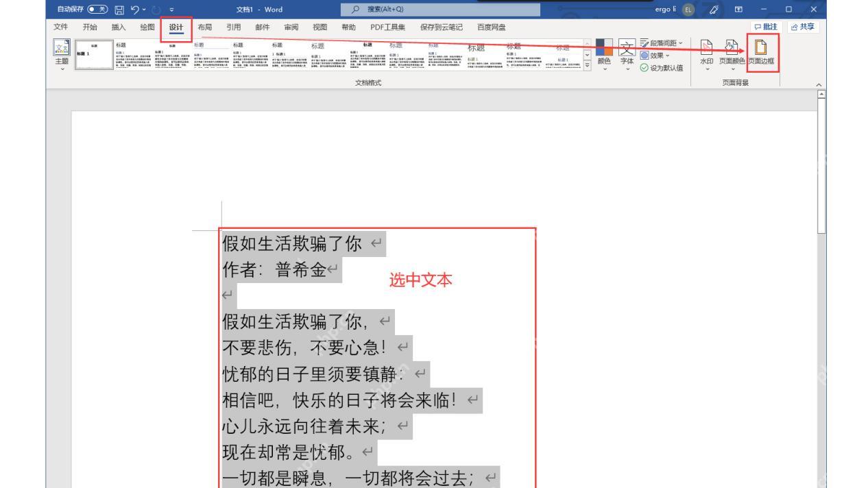This screenshot has width=868, height=488.
Task: Open the 保存到云笔记 tab
Action: click(x=441, y=27)
